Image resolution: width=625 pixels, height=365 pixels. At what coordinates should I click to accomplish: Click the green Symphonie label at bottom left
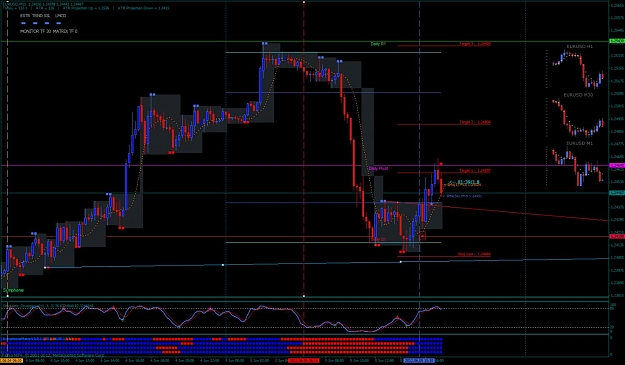[x=14, y=290]
